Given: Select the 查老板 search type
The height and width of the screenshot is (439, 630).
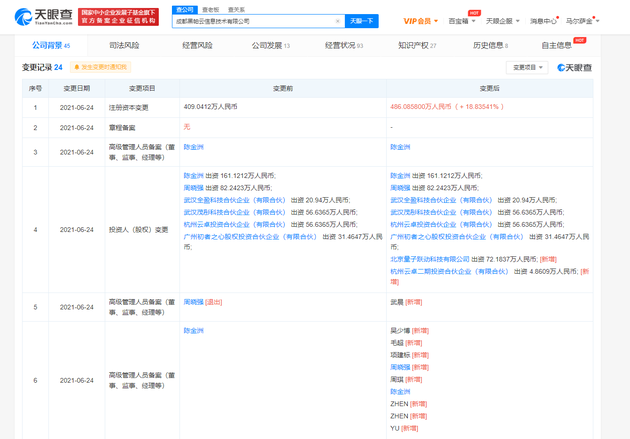Looking at the screenshot, I should click(211, 10).
